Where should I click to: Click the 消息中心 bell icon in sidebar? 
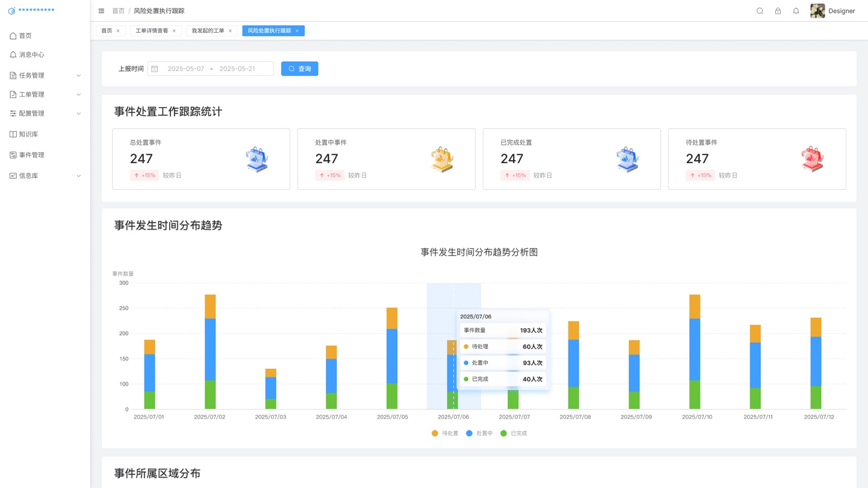[13, 55]
